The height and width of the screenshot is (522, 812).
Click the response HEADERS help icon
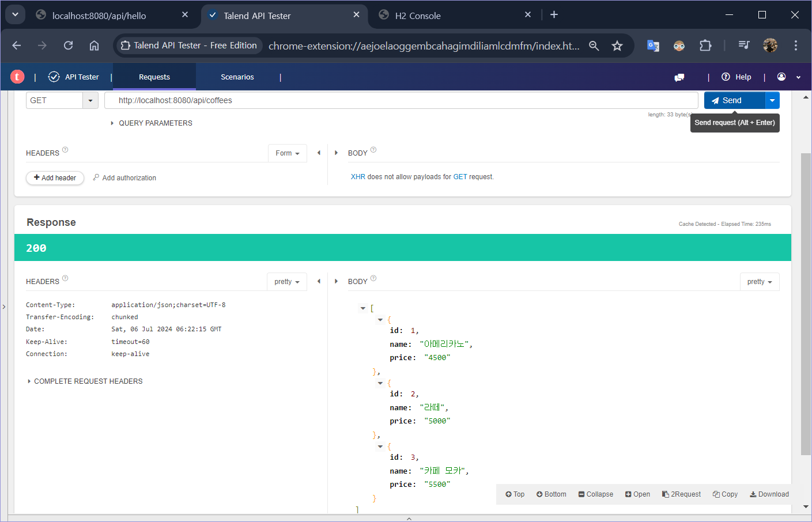point(65,278)
